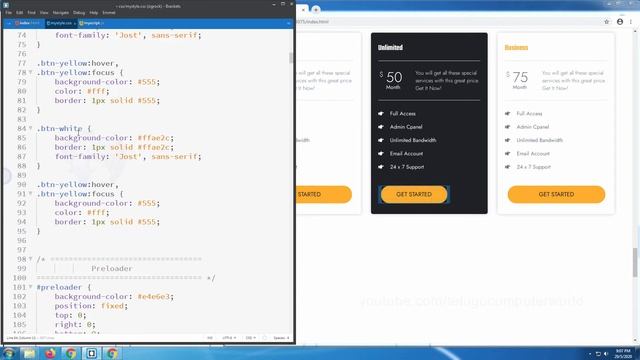Screen dimensions: 640x360
Task: Click Unlimited Bandwidth hand icon on Unlimited card
Action: [x=381, y=140]
